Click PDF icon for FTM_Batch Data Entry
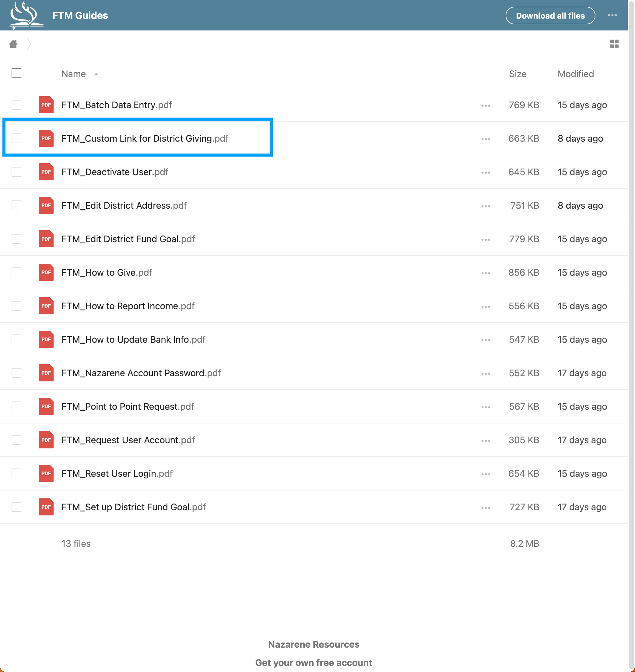Viewport: 635px width, 672px height. click(46, 105)
